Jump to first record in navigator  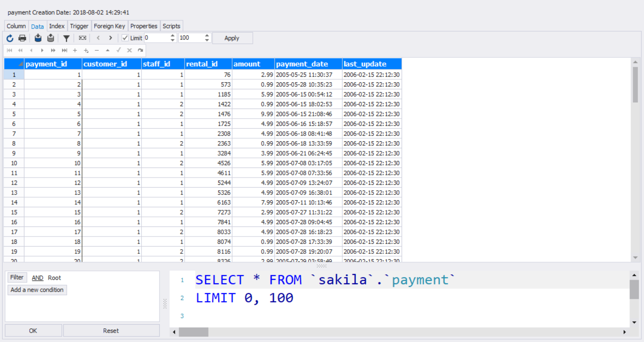click(x=9, y=50)
